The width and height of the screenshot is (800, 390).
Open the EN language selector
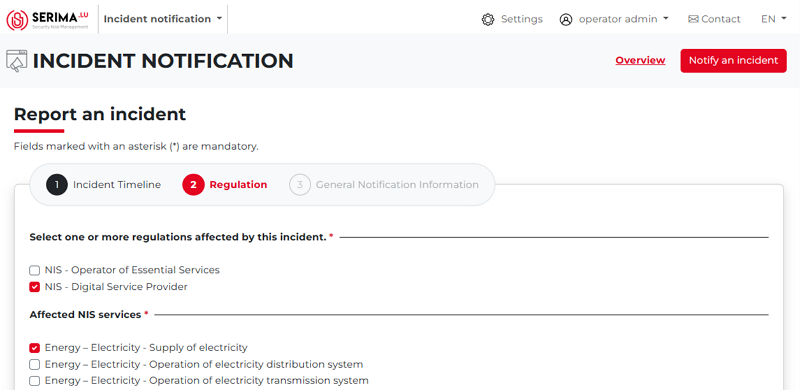click(773, 19)
